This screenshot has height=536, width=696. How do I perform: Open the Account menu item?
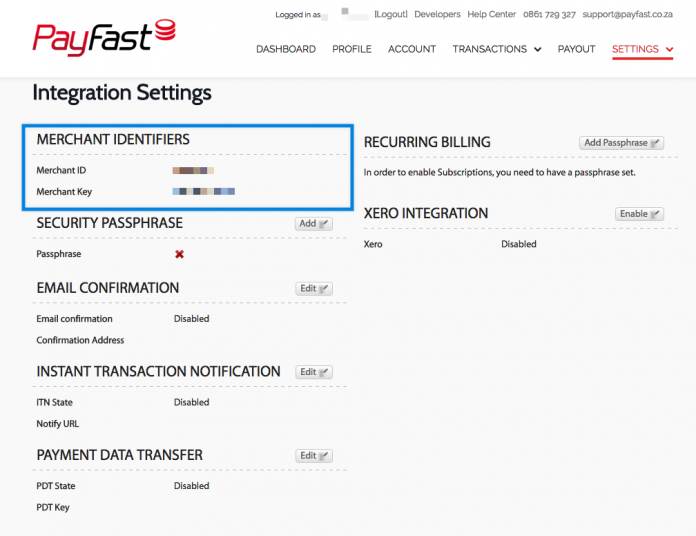coord(412,49)
